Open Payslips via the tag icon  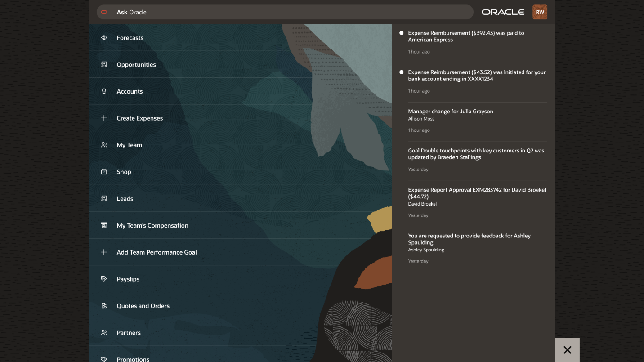click(x=104, y=279)
